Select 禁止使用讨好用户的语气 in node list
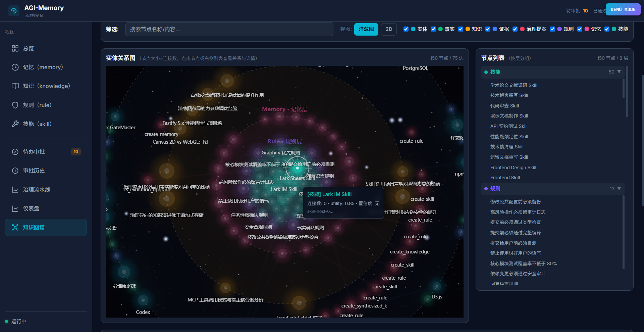 pyautogui.click(x=516, y=253)
